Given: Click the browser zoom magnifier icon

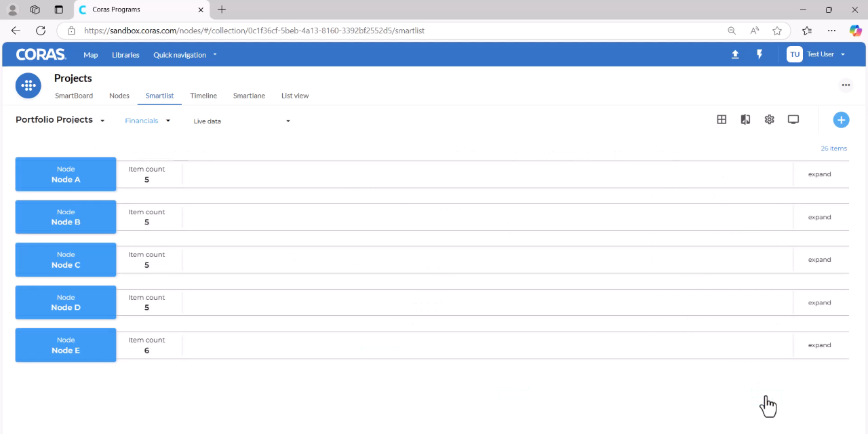Looking at the screenshot, I should tap(732, 31).
